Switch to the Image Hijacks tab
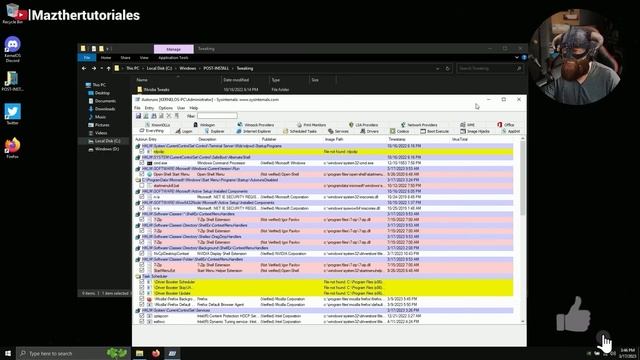 click(475, 131)
